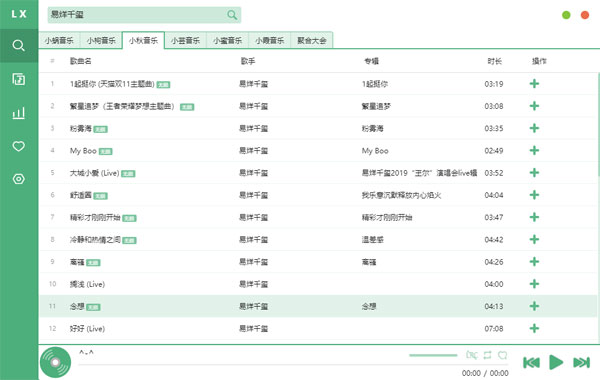This screenshot has width=600, height=380.
Task: Select song row number 12 with (Live)
Action: pos(318,328)
